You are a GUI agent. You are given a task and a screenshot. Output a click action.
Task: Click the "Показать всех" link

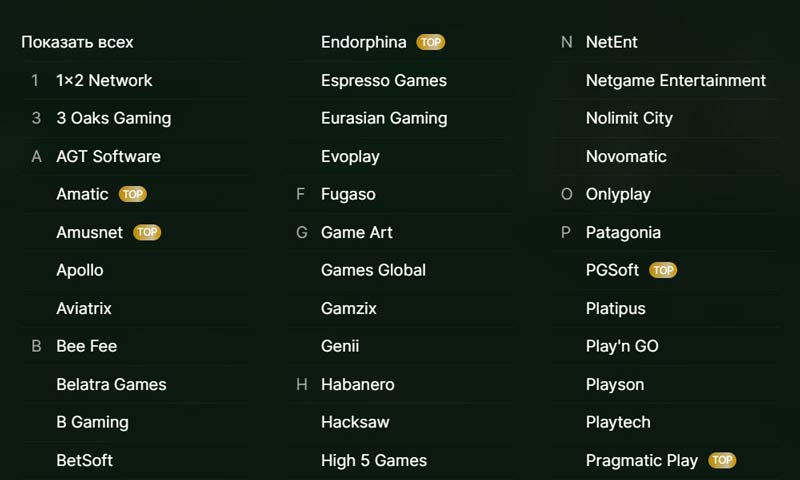77,42
